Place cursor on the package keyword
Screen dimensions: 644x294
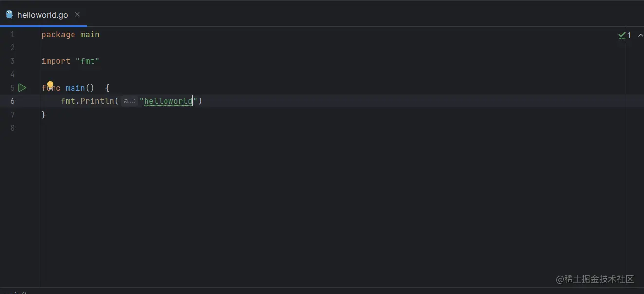58,35
